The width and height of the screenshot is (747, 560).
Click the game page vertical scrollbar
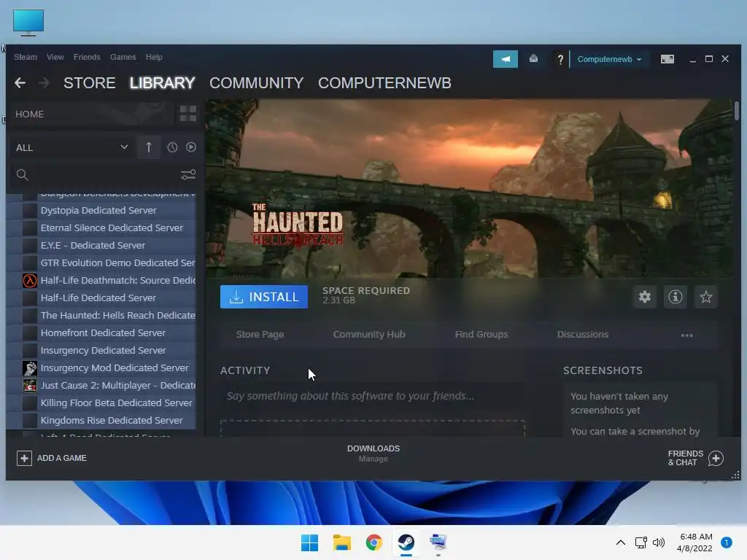click(x=737, y=111)
